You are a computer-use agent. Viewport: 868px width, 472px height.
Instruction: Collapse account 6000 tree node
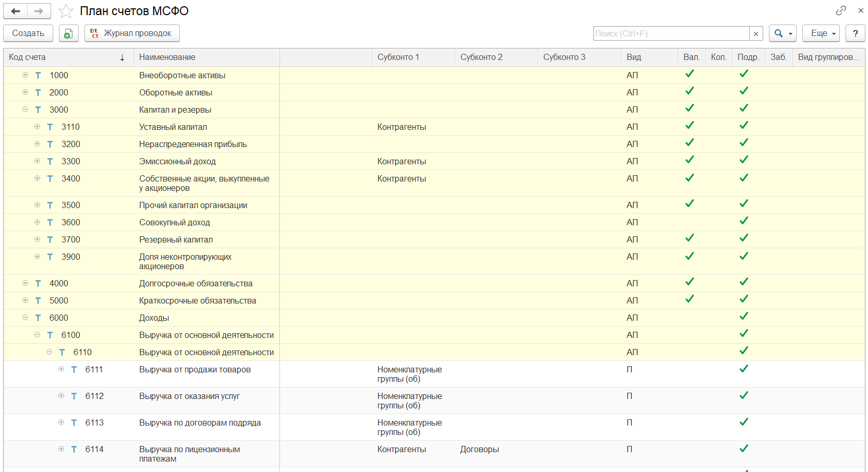[x=25, y=318]
